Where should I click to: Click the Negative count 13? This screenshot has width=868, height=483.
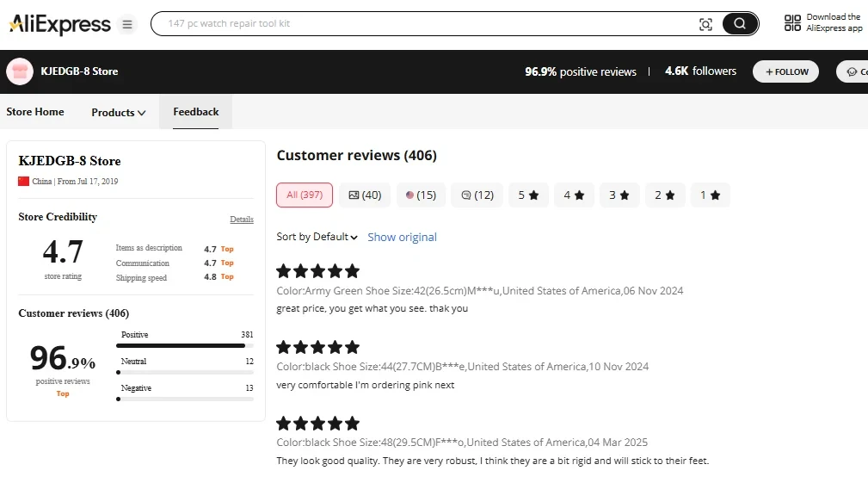tap(249, 387)
